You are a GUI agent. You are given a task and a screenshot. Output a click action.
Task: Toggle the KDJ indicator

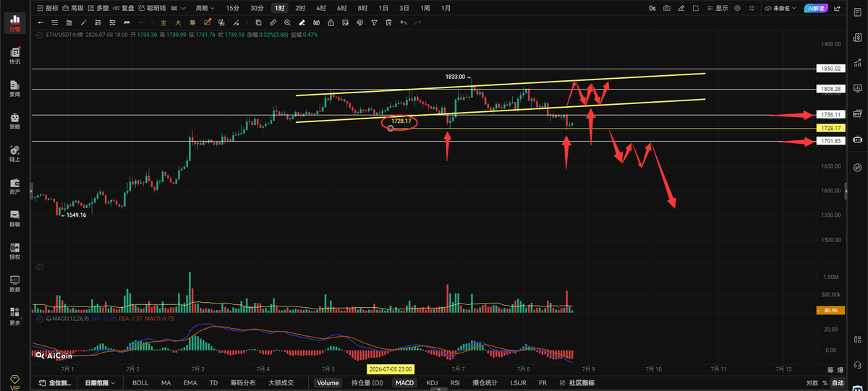point(432,383)
